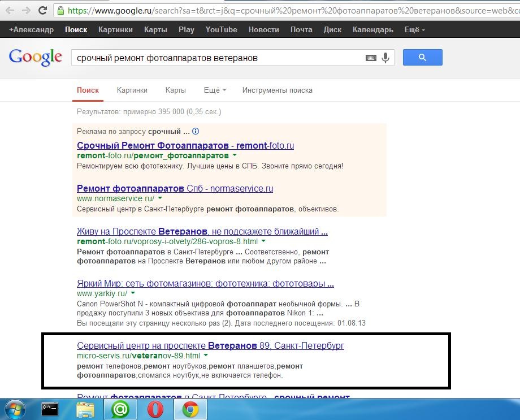Screen dimensions: 520x420
Task: Switch to Картинки results tab
Action: pyautogui.click(x=132, y=90)
